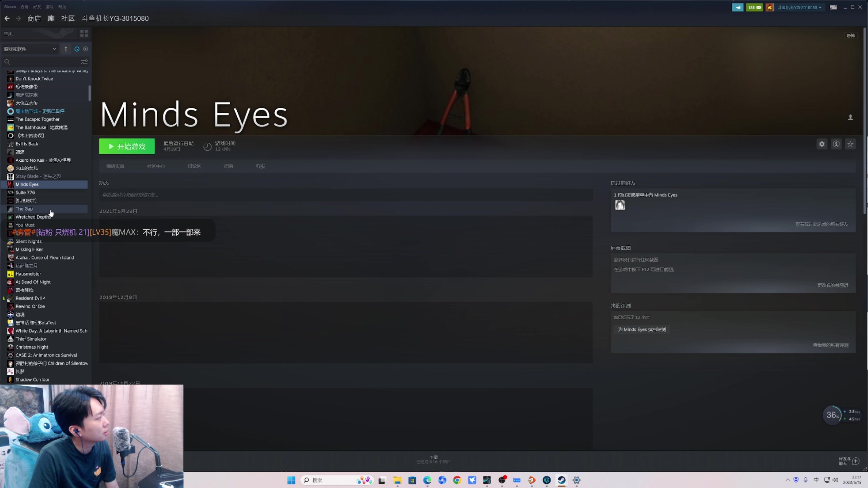Click the friends activity person icon
868x488 pixels.
pyautogui.click(x=850, y=118)
